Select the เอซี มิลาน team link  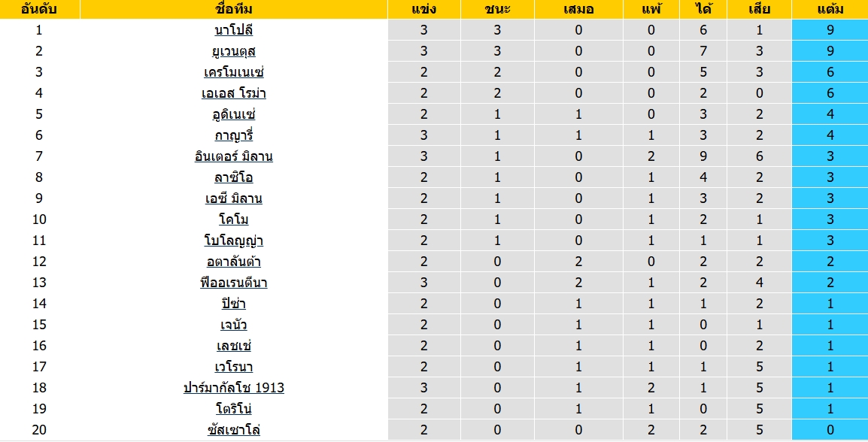pos(234,198)
